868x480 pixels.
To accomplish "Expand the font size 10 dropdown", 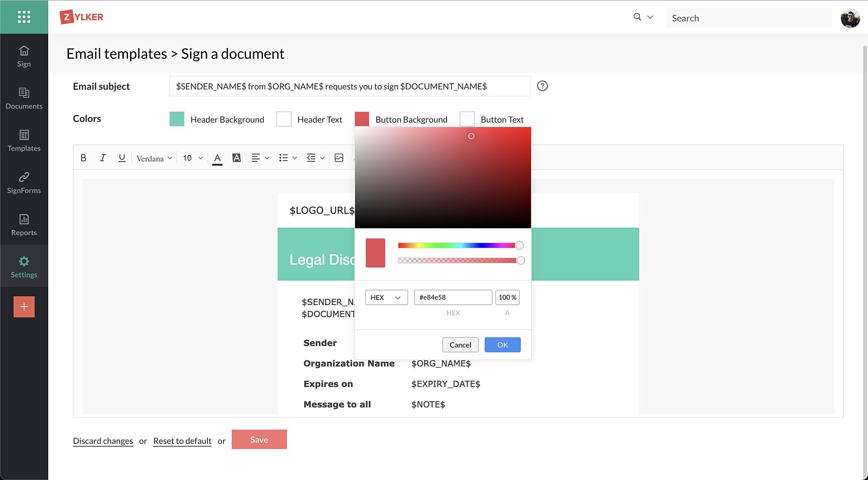I will pos(193,158).
